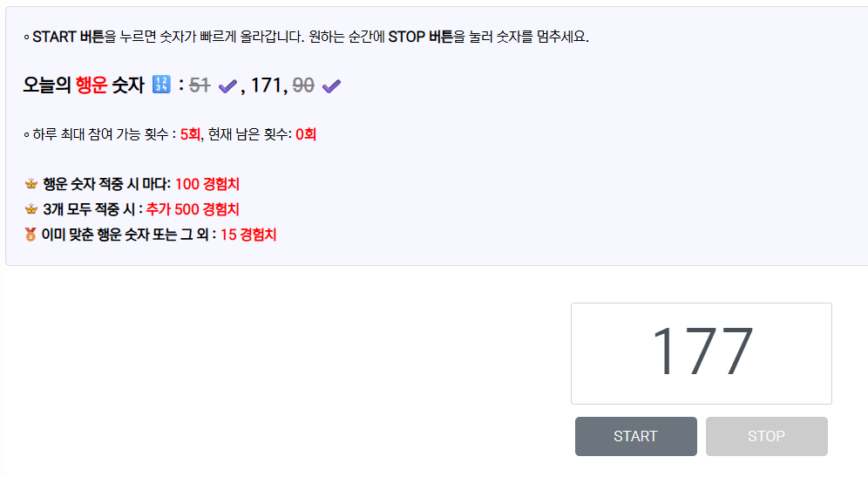Click the red 15 경험치 text
This screenshot has height=477, width=868.
tap(248, 235)
